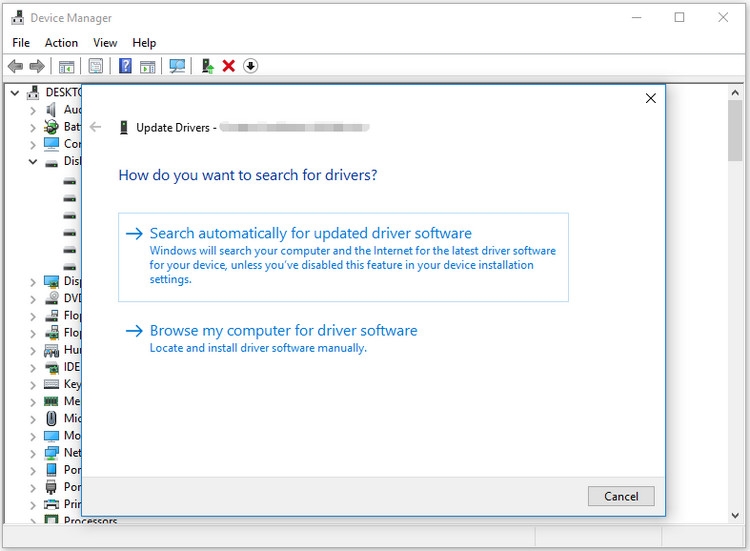Close the Update Drivers dialog with X
This screenshot has height=551, width=750.
coord(651,99)
